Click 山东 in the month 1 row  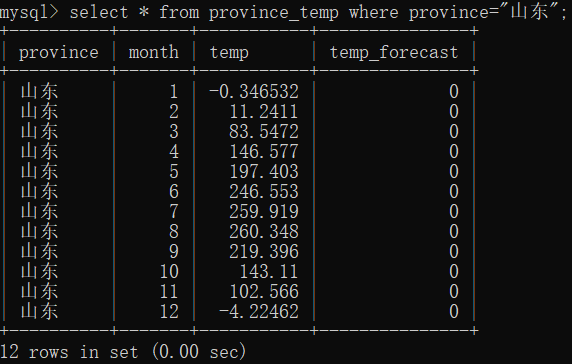pyautogui.click(x=39, y=92)
